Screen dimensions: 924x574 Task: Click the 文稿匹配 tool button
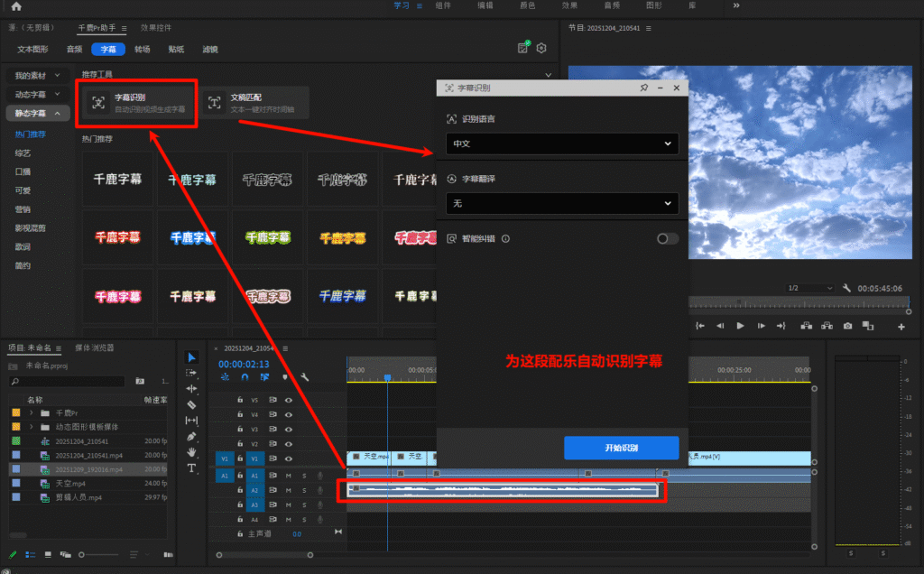coord(255,102)
